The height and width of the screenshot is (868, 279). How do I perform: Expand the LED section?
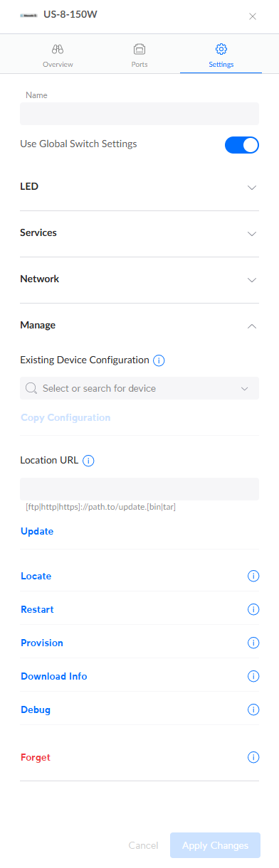pyautogui.click(x=139, y=187)
